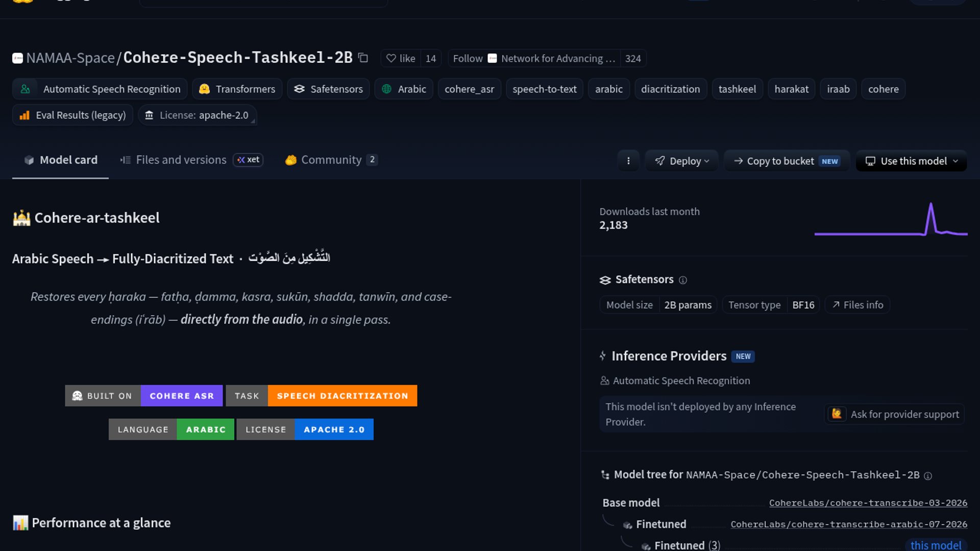Click the harakat tag
980x551 pixels.
click(x=791, y=89)
